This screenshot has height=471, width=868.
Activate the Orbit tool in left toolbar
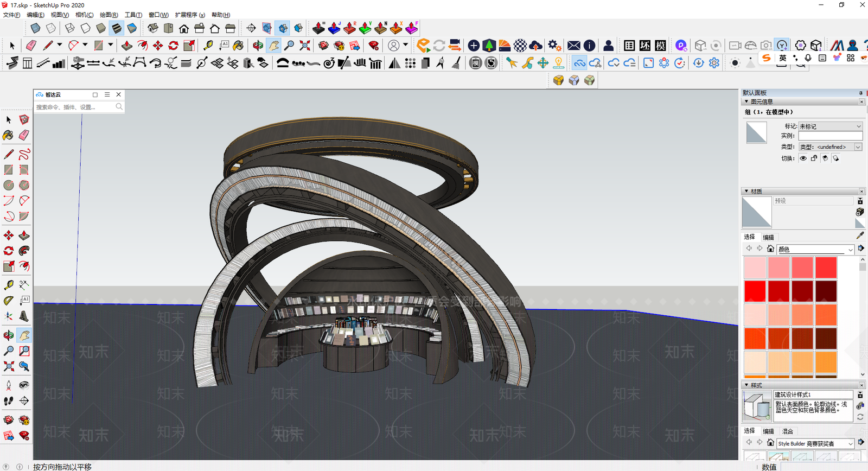8,335
